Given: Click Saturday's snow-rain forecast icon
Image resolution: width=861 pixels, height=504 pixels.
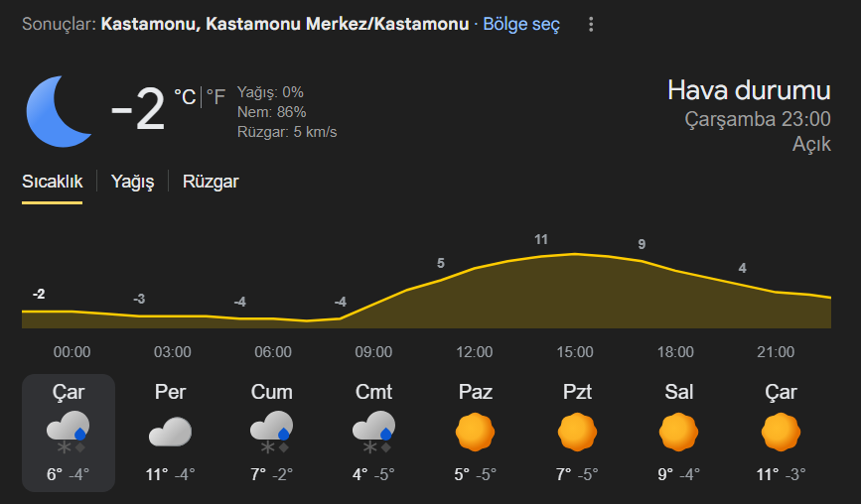Looking at the screenshot, I should (373, 433).
